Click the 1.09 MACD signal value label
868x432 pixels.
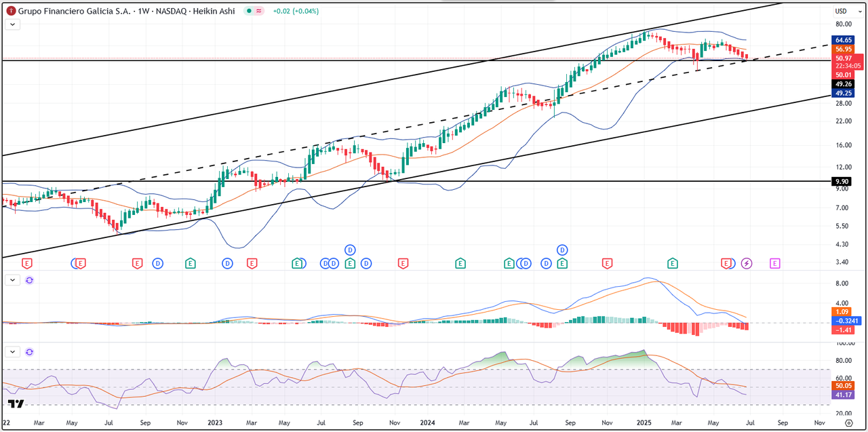pos(842,311)
